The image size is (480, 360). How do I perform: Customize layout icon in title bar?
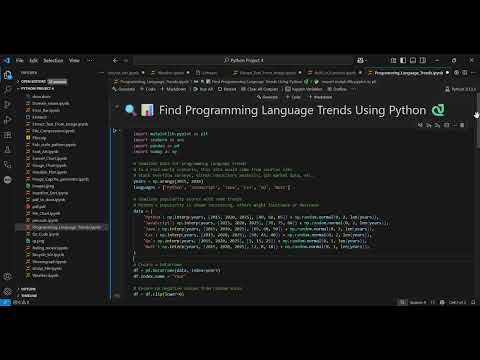(393, 60)
